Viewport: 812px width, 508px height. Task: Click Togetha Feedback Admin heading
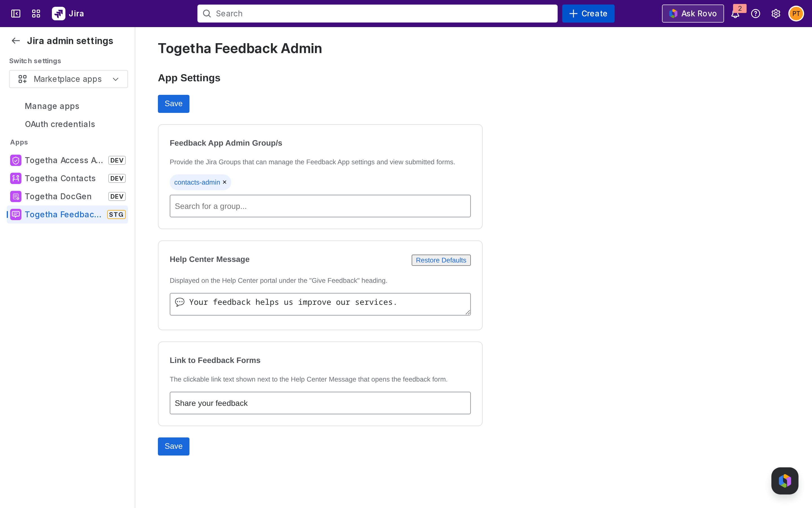coord(240,48)
